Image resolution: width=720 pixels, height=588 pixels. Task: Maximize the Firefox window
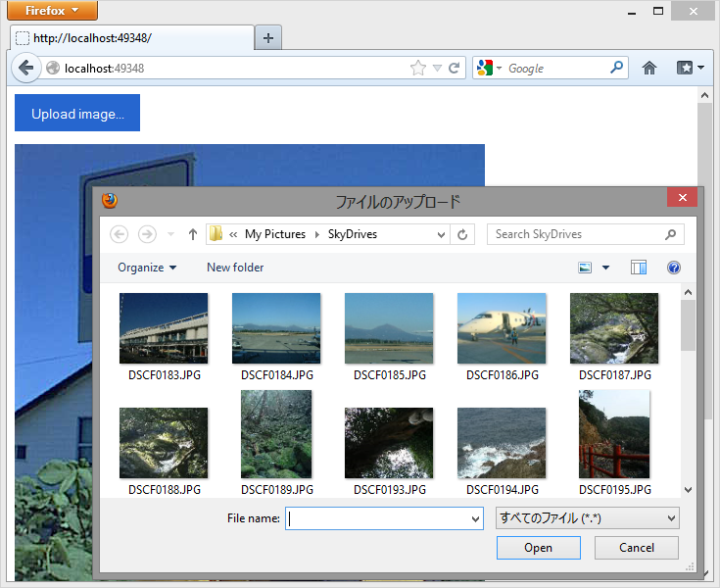[658, 11]
